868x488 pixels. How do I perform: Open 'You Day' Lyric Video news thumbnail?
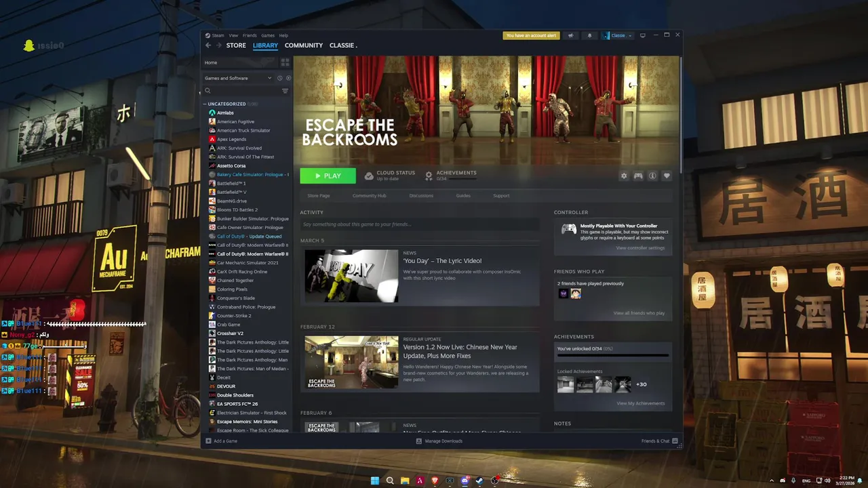(351, 276)
